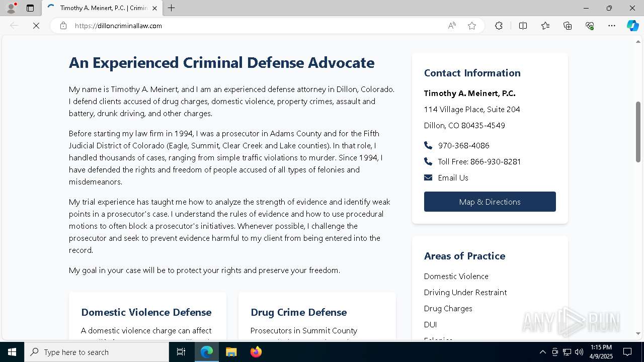Open Task View on taskbar
The image size is (644, 362).
[x=181, y=352]
